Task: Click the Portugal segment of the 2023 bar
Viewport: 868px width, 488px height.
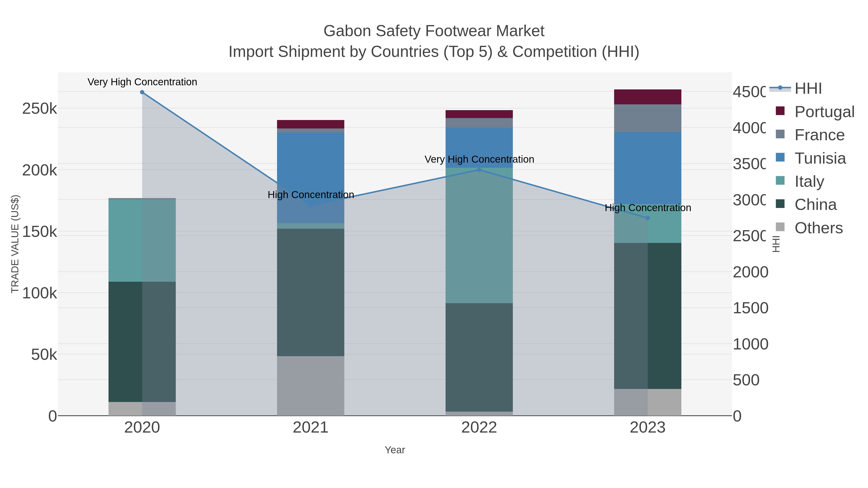Action: (648, 97)
